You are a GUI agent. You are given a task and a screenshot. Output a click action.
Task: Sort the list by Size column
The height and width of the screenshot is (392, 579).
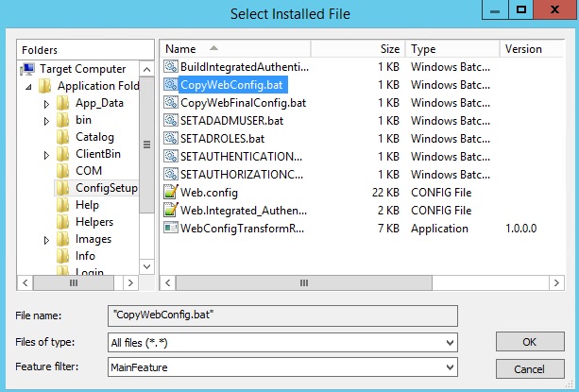click(389, 48)
